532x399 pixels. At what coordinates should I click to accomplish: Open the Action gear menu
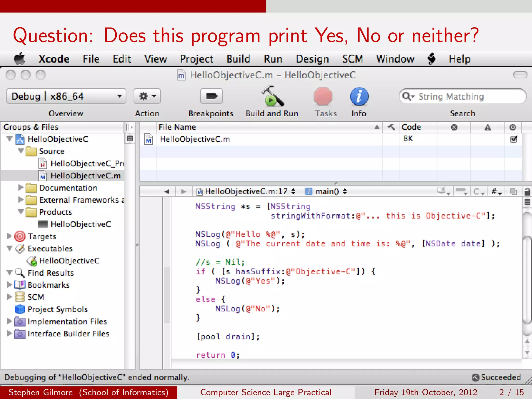[x=147, y=96]
